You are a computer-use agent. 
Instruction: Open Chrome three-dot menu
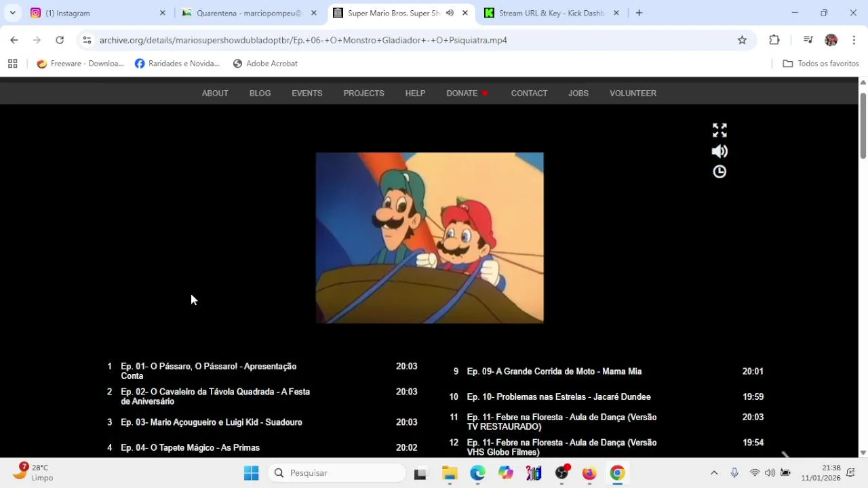click(x=854, y=40)
